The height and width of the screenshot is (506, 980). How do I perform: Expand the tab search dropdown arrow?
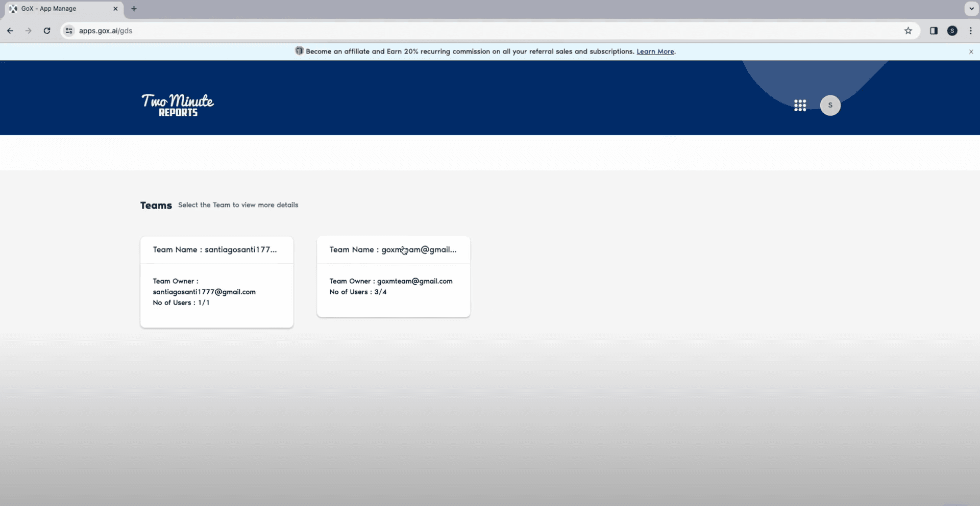[971, 9]
